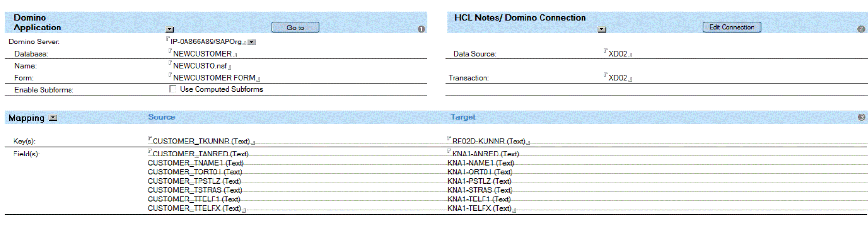
Task: Click source field CUSTOMER_TNAME1 entry
Action: [x=195, y=163]
